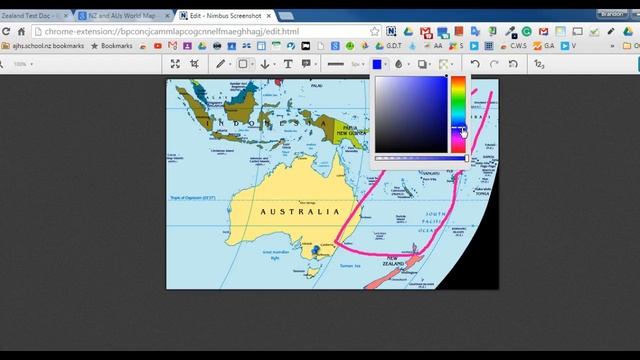Close the NZ and AUs World Map tab

point(167,16)
